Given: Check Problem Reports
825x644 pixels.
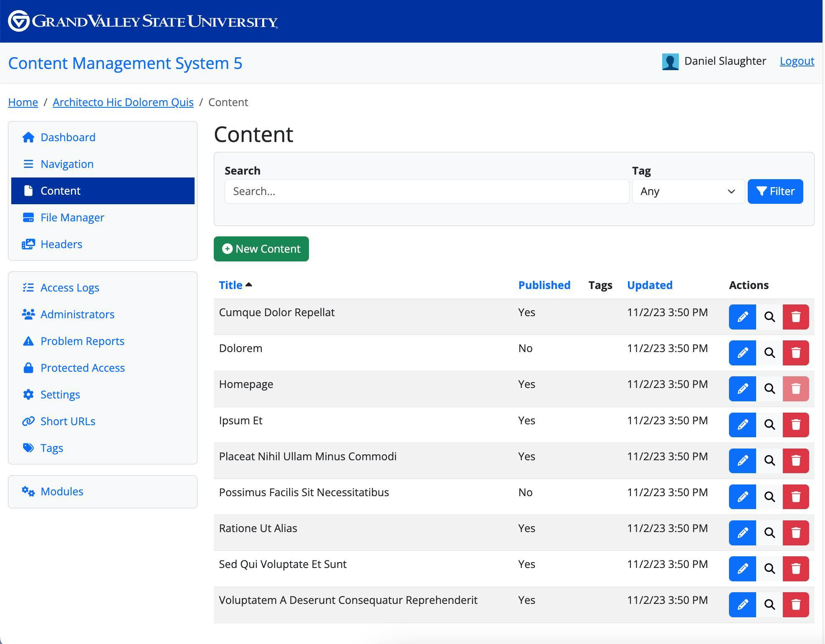Looking at the screenshot, I should point(82,341).
